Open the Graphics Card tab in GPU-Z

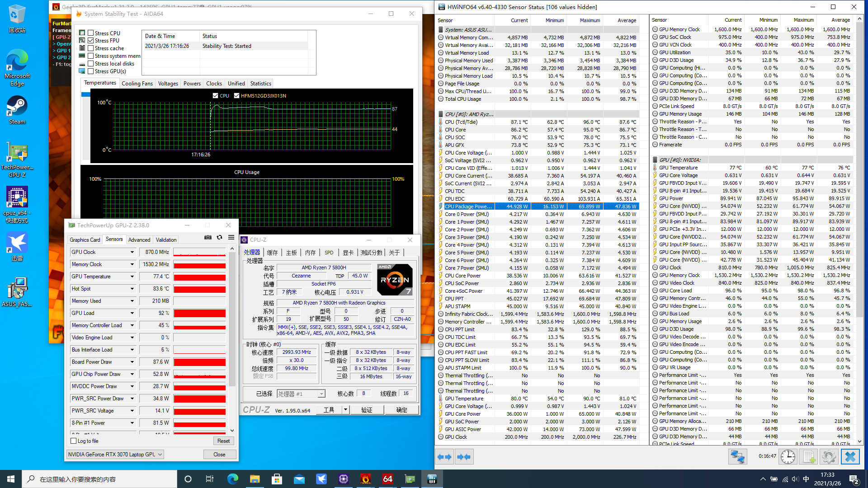85,240
